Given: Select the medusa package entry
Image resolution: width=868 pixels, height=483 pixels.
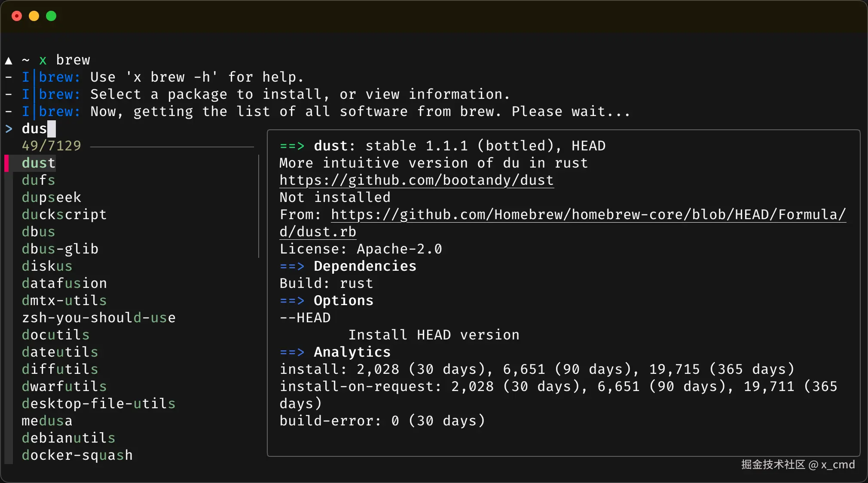Looking at the screenshot, I should point(47,421).
